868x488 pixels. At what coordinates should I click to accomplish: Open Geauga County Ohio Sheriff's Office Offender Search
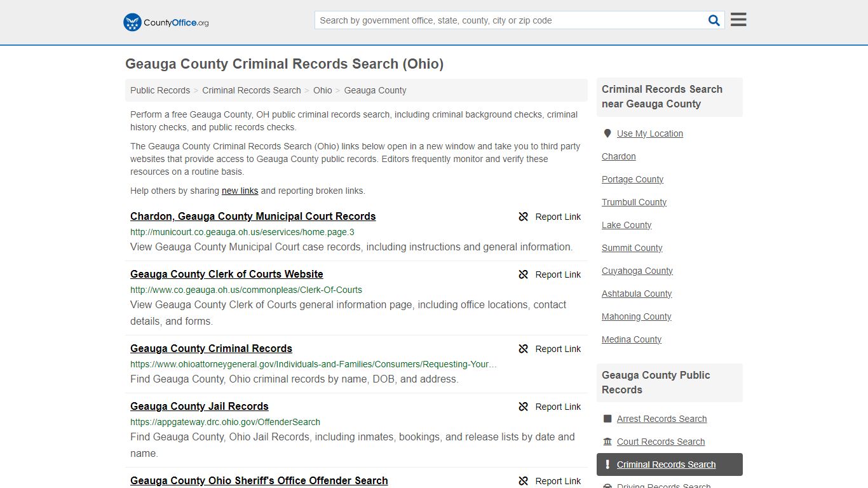[259, 480]
